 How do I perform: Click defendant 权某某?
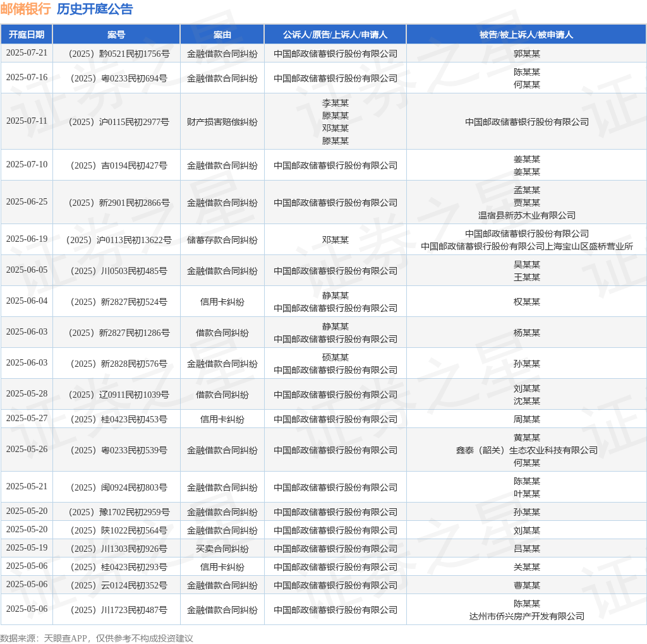(526, 302)
